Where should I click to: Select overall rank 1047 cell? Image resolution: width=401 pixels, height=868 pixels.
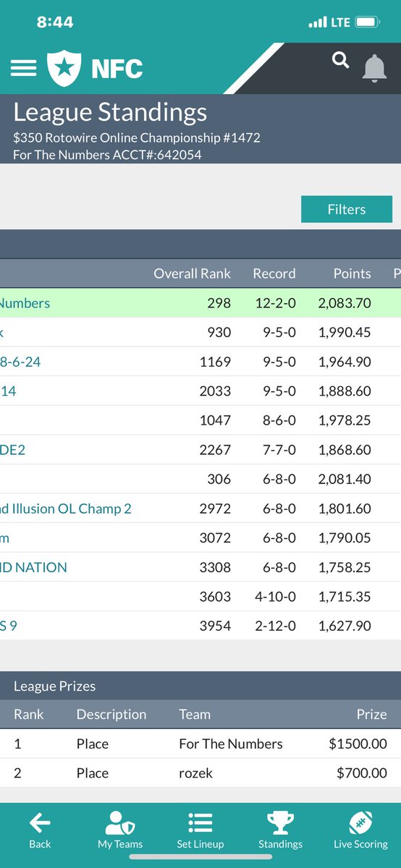(215, 420)
